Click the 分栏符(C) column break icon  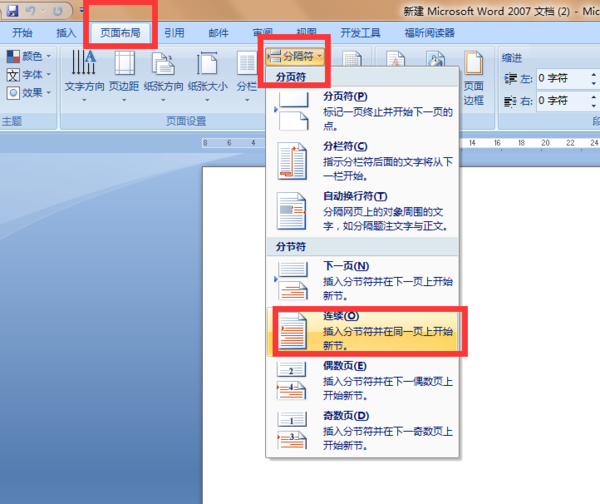point(292,161)
